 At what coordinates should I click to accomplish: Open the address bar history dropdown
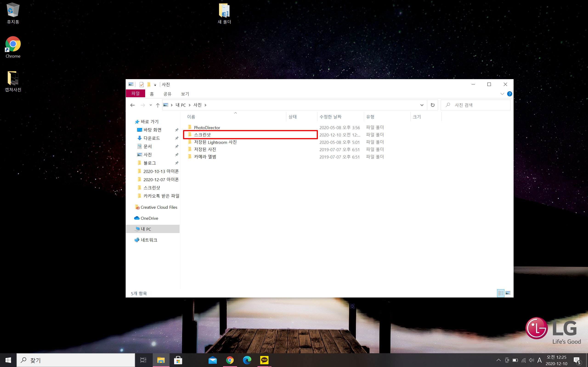pyautogui.click(x=422, y=105)
